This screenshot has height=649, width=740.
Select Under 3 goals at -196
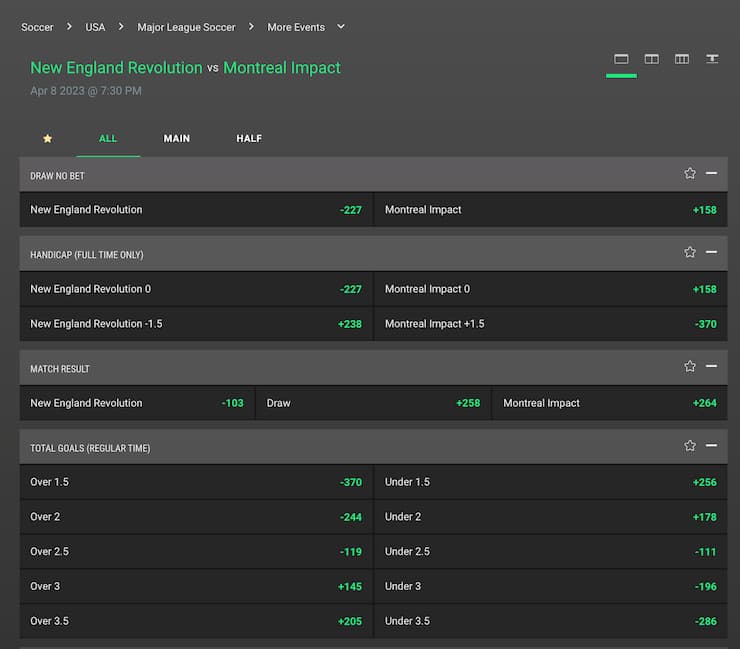point(551,586)
